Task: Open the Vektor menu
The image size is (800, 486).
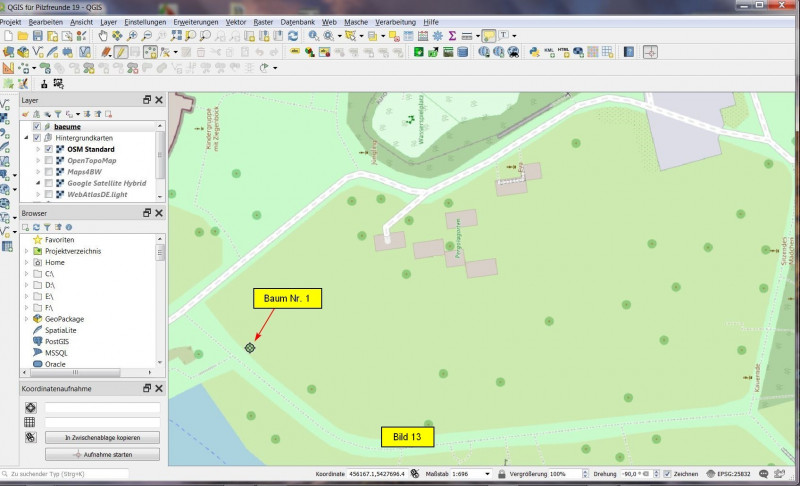Action: coord(236,21)
